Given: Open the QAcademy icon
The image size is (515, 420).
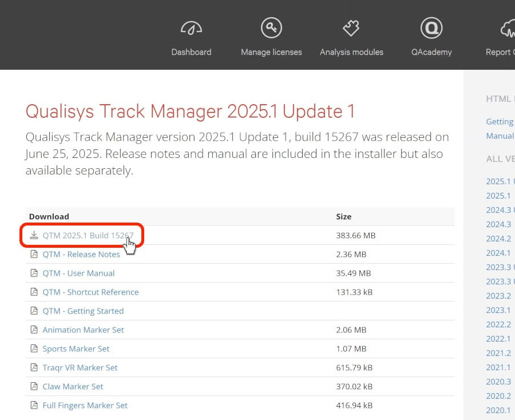Looking at the screenshot, I should pos(431,28).
